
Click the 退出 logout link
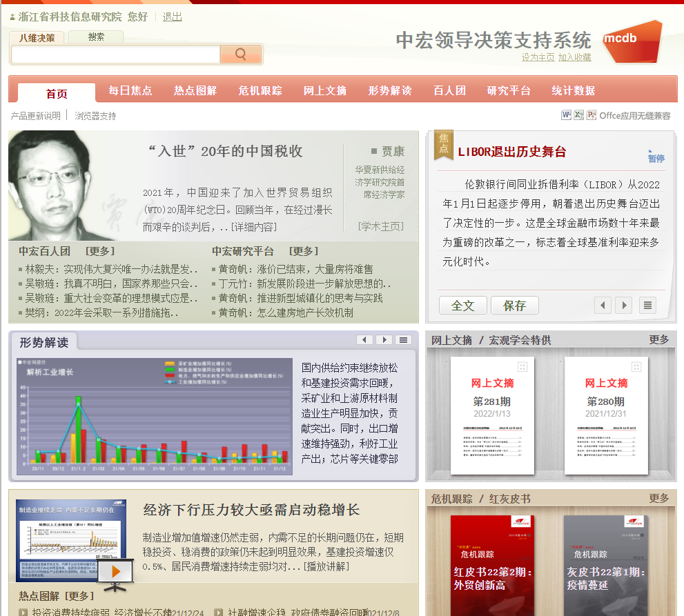click(x=172, y=17)
